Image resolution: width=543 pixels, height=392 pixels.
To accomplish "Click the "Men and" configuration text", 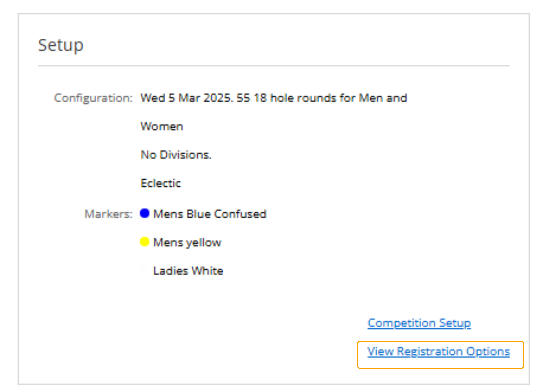I will pos(383,98).
